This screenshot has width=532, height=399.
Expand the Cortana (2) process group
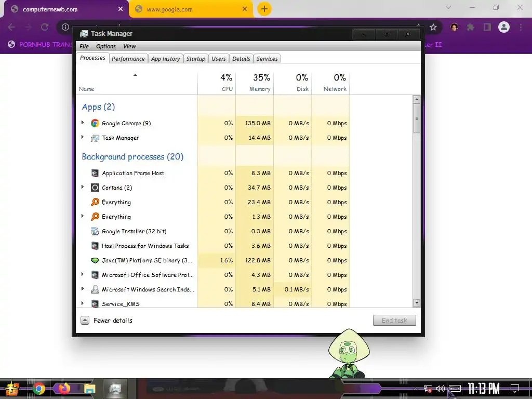click(83, 187)
